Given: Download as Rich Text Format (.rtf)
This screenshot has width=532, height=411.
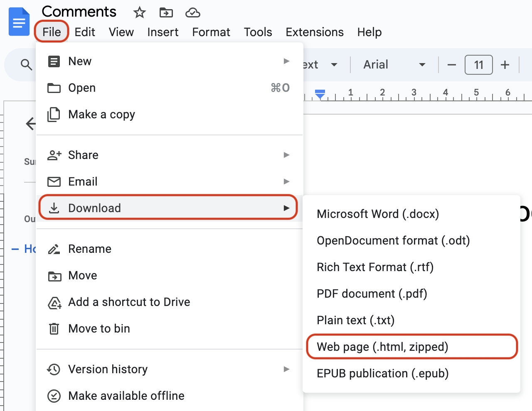Looking at the screenshot, I should tap(411, 267).
